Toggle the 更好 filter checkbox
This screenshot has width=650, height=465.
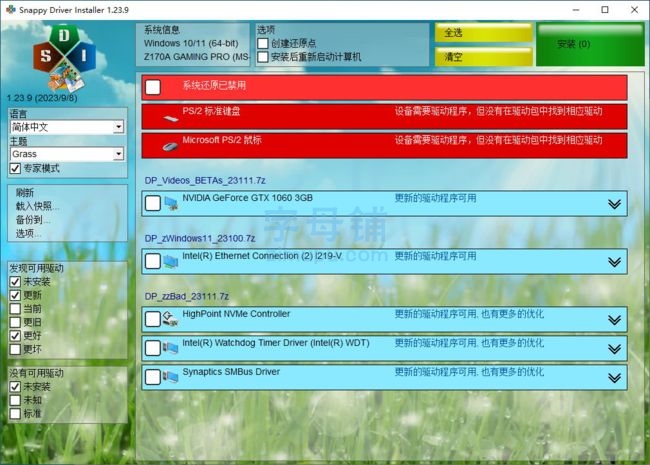pos(15,336)
